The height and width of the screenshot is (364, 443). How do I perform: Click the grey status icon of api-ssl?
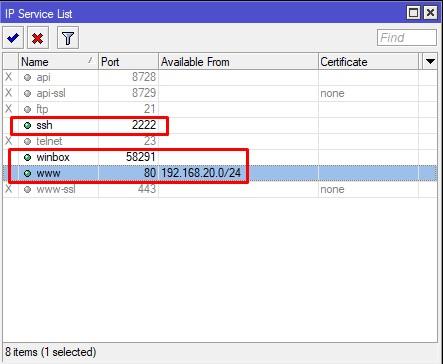point(27,94)
